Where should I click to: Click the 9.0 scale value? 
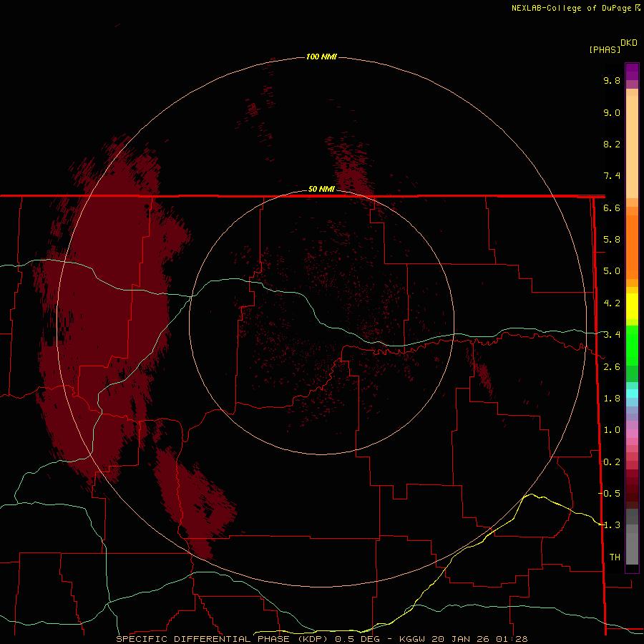coord(612,112)
